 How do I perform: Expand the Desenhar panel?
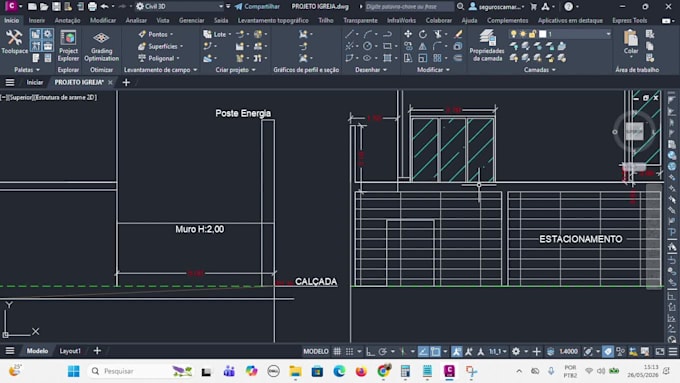[x=371, y=69]
